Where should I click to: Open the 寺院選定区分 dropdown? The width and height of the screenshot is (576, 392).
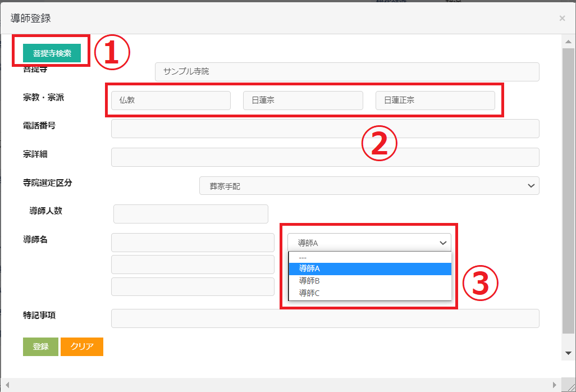(x=369, y=186)
